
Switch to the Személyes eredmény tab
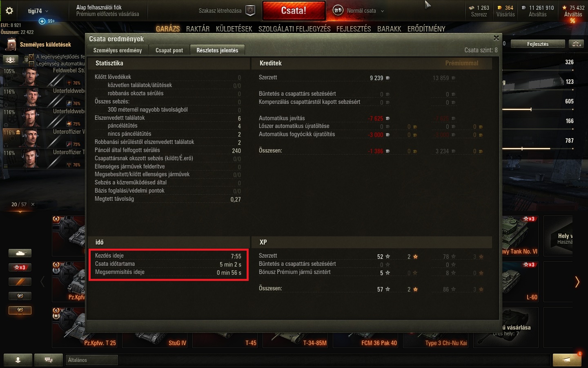click(x=118, y=50)
